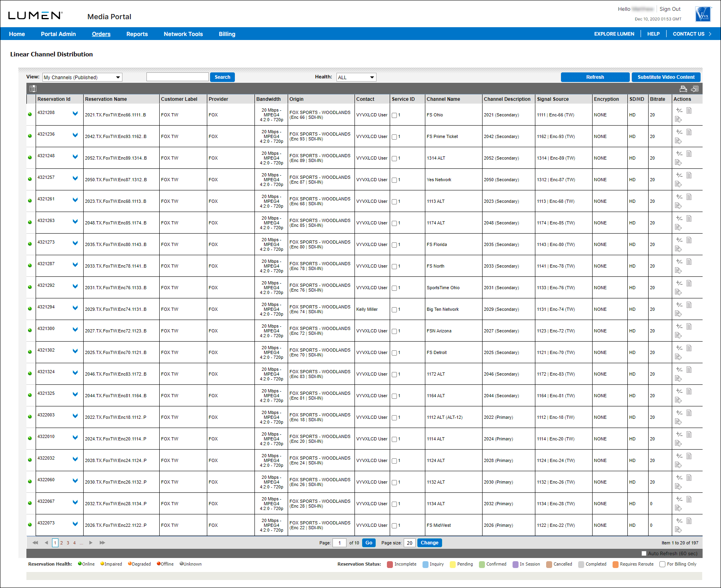Open the document details icon for reservation 4322032

[689, 456]
